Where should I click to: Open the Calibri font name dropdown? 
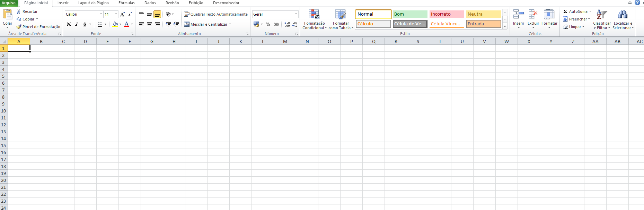click(x=101, y=14)
